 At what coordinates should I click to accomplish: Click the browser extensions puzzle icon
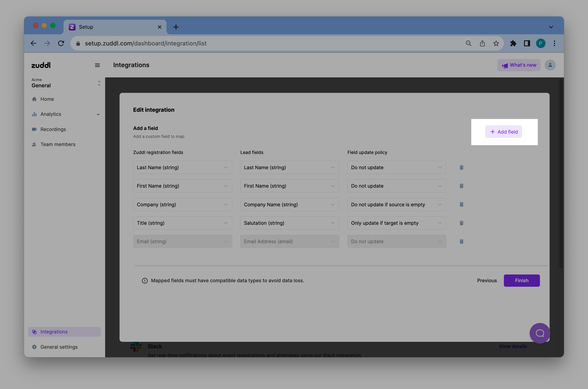click(513, 43)
